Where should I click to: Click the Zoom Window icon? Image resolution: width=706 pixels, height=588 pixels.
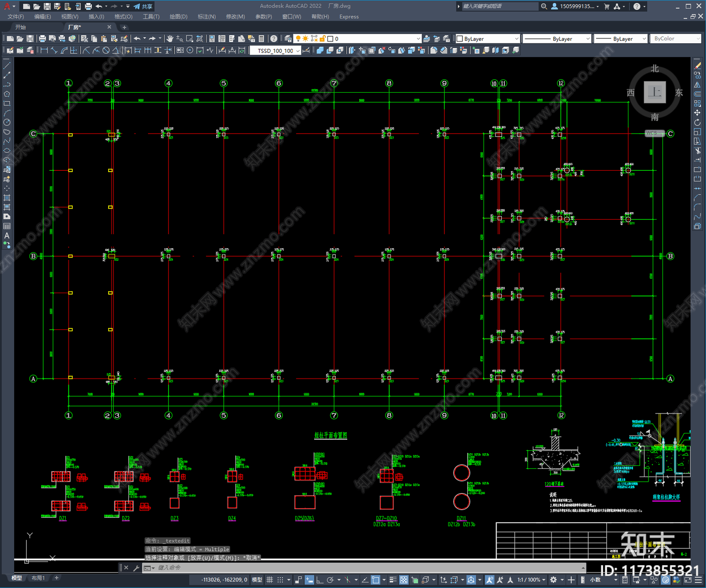190,39
